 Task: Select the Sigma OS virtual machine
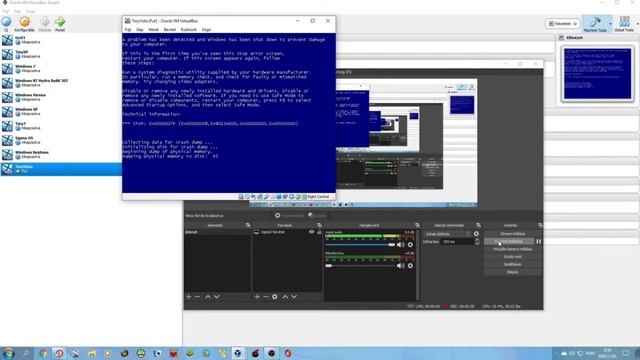(x=60, y=140)
